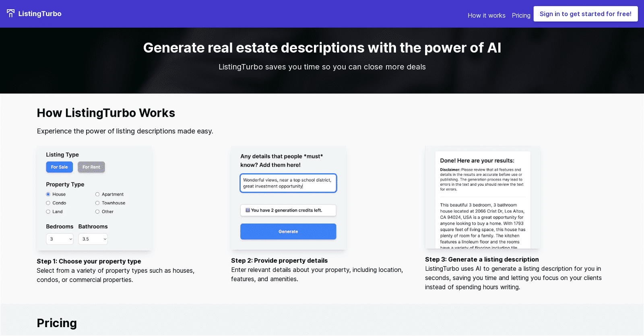Open the Bathrooms dropdown showing 3.5
The height and width of the screenshot is (336, 644).
pos(93,239)
